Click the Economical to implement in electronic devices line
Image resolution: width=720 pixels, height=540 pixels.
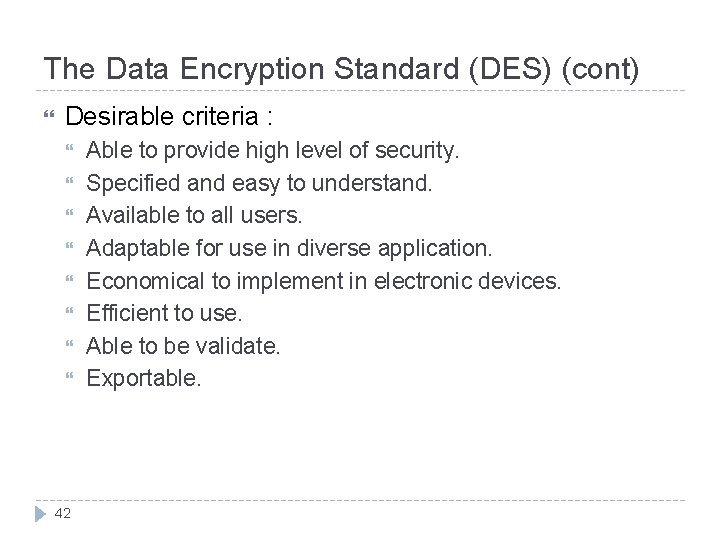coord(324,282)
